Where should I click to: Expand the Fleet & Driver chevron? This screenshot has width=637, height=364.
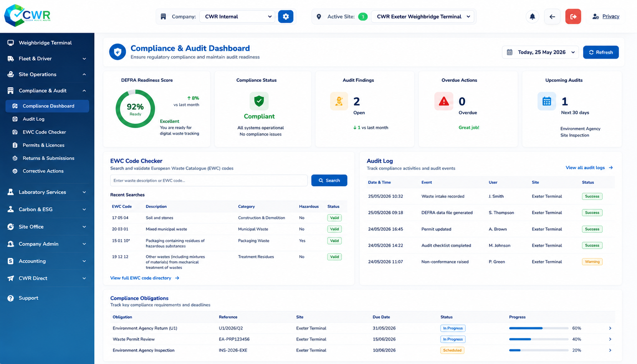pos(84,58)
